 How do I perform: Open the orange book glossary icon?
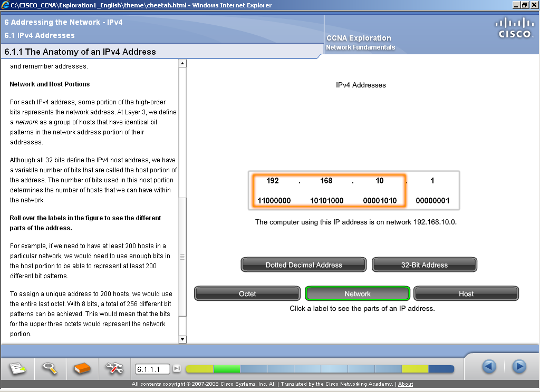82,369
